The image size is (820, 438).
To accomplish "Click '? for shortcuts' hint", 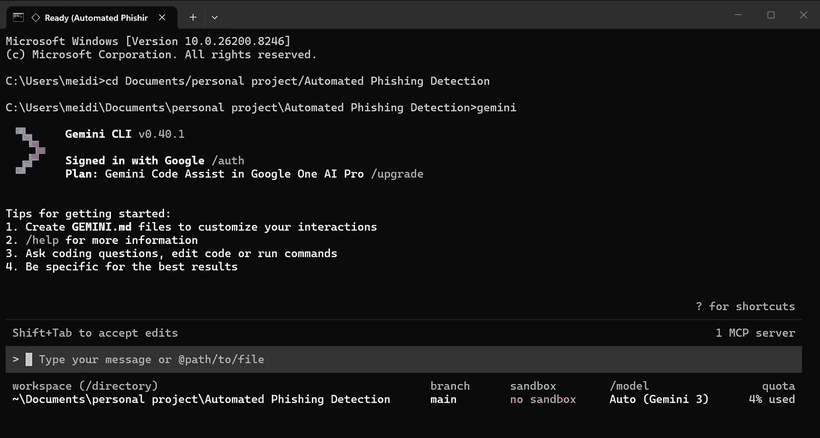I will (745, 306).
